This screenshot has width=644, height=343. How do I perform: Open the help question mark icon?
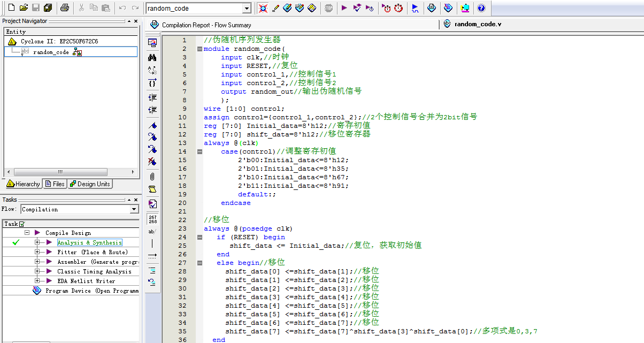click(481, 8)
